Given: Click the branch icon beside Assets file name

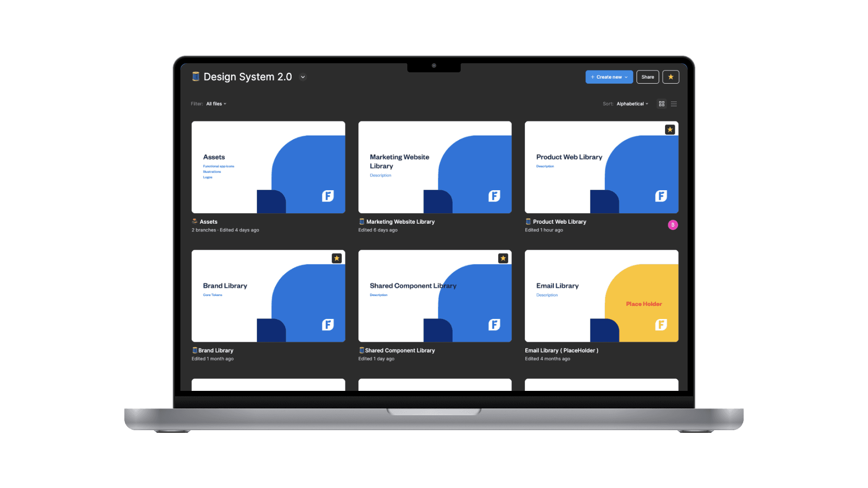Looking at the screenshot, I should 195,222.
